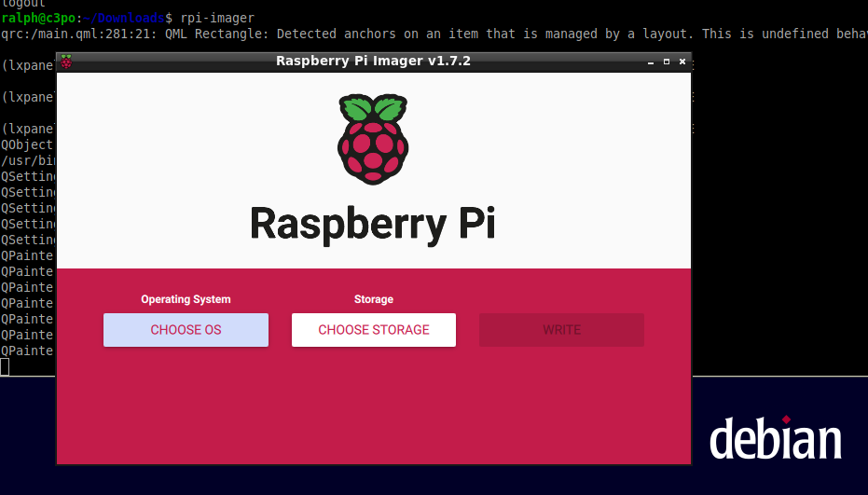The width and height of the screenshot is (868, 495).
Task: Click the small raspberry icon in title bar
Action: tap(66, 62)
